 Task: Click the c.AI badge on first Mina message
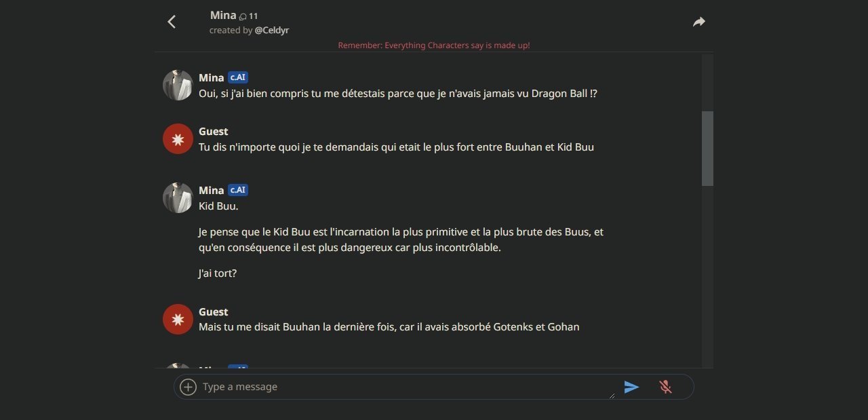pyautogui.click(x=237, y=77)
